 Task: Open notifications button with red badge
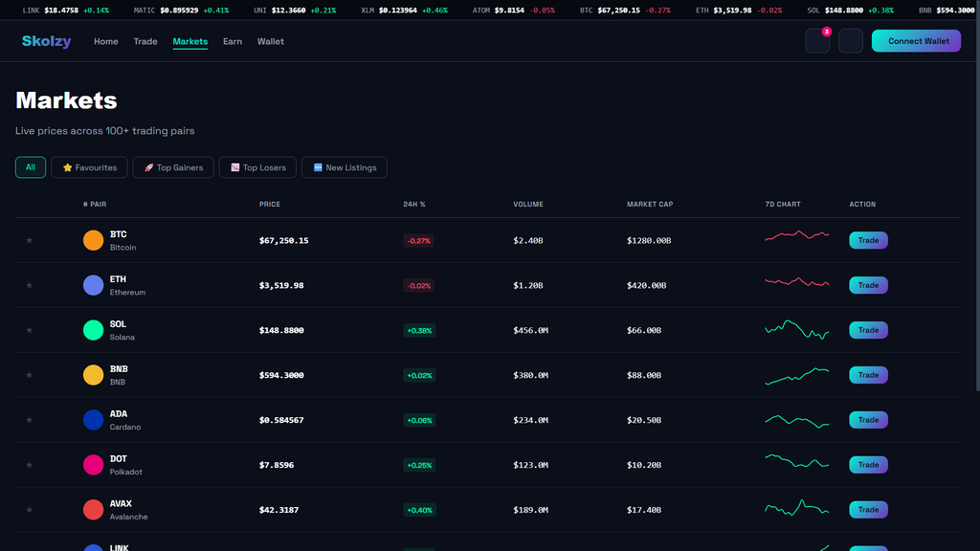click(x=817, y=41)
